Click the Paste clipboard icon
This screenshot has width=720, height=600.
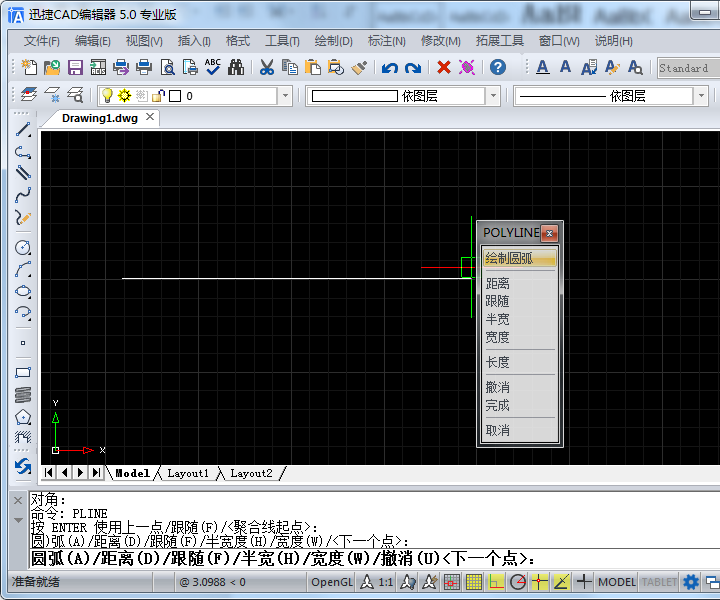pos(313,67)
